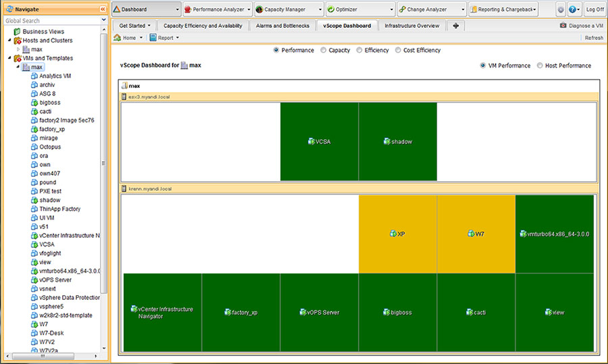This screenshot has height=364, width=608.
Task: Open the Capacity Manager dropdown arrow
Action: (320, 9)
